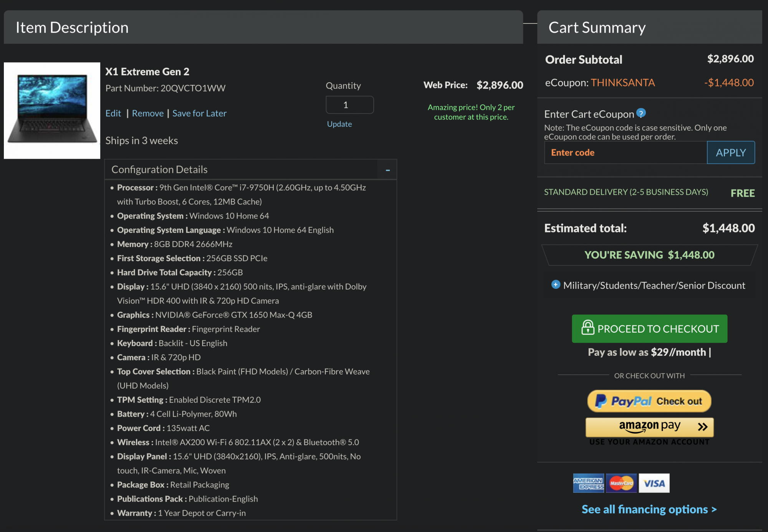This screenshot has width=768, height=532.
Task: Click the Visa card icon
Action: tap(654, 483)
